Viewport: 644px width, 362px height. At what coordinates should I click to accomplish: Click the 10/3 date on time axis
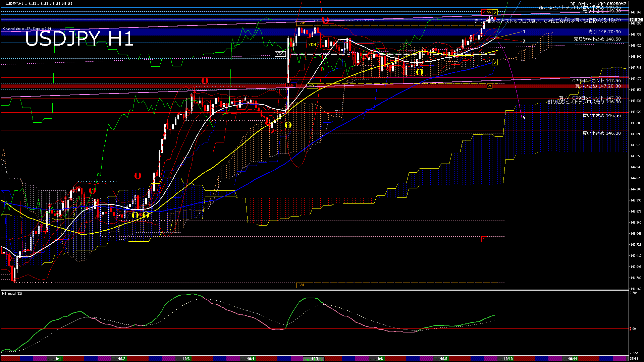tap(186, 359)
